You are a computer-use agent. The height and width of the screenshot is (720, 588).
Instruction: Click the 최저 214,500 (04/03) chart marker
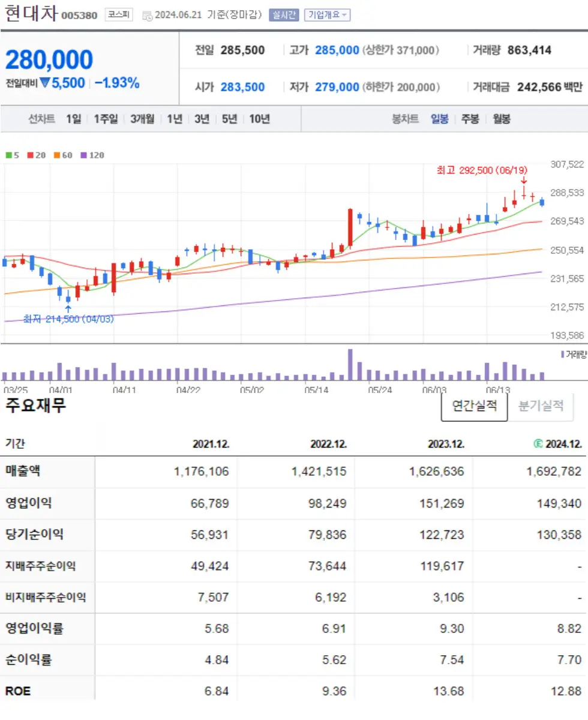pyautogui.click(x=68, y=319)
